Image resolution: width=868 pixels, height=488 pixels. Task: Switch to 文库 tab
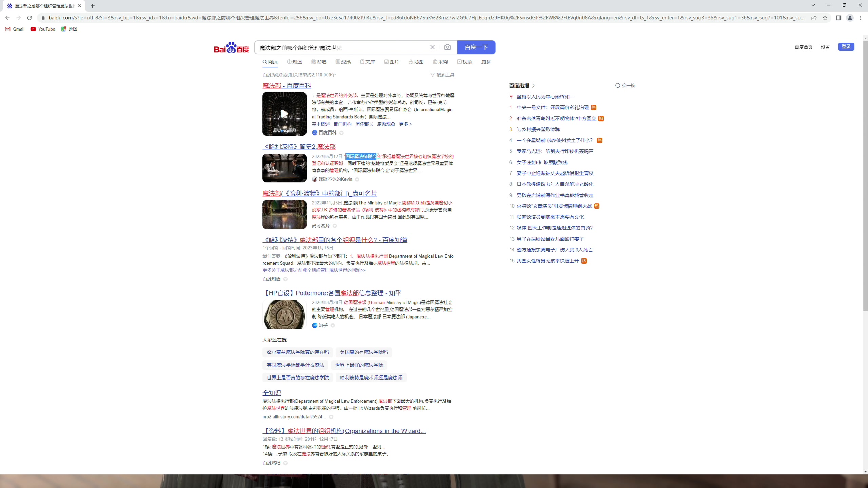pyautogui.click(x=368, y=62)
